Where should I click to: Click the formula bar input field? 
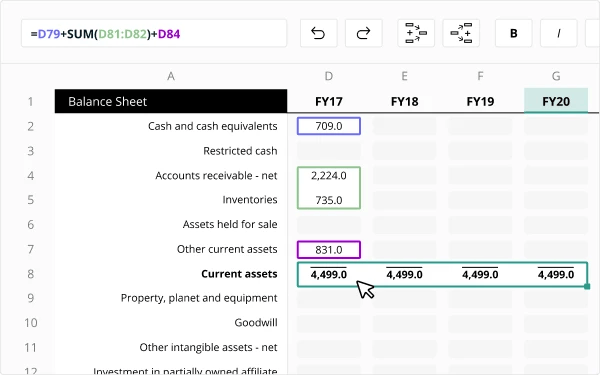pyautogui.click(x=154, y=34)
